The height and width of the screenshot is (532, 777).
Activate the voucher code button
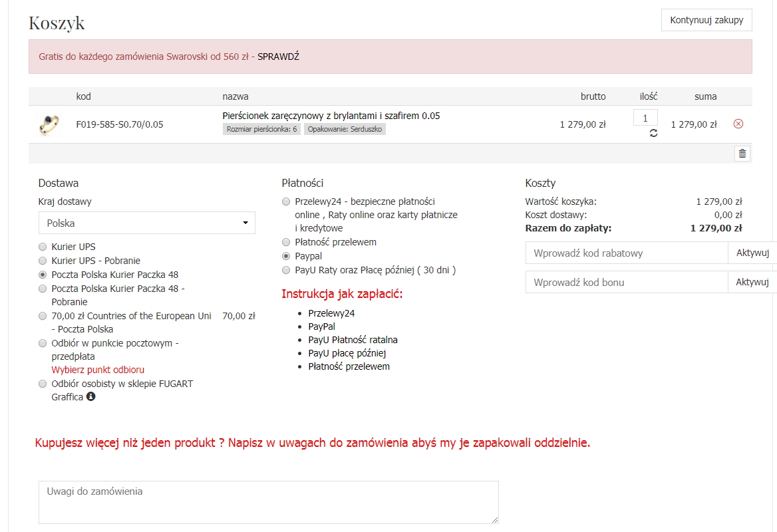pyautogui.click(x=752, y=283)
